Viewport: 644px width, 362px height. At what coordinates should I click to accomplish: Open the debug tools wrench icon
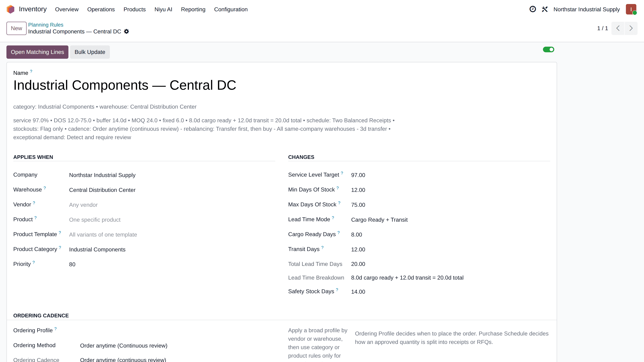pos(545,9)
